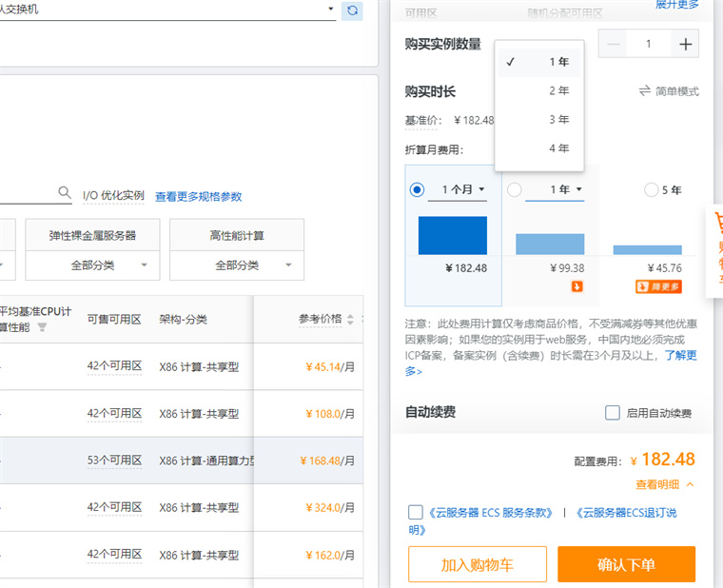The image size is (723, 588).
Task: Select the 5年 duration radio button
Action: (x=651, y=189)
